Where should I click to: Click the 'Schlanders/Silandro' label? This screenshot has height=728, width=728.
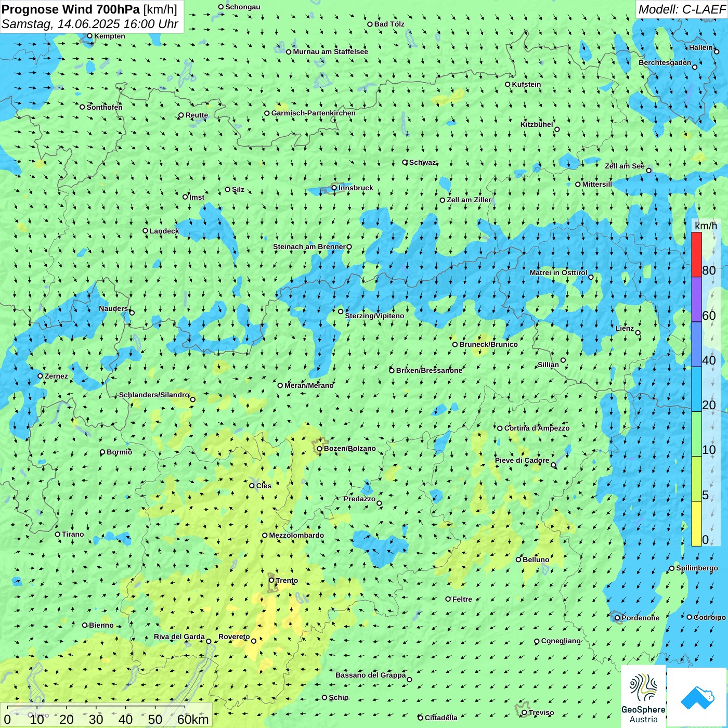pyautogui.click(x=154, y=395)
